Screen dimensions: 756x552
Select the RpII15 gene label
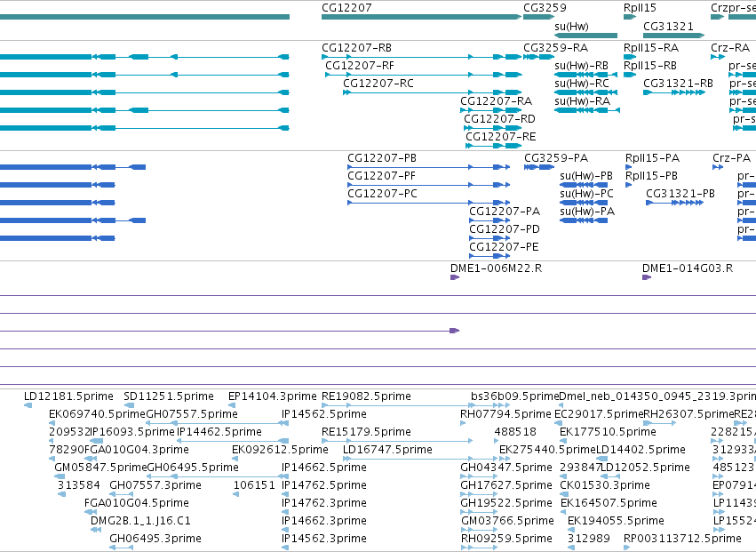640,8
